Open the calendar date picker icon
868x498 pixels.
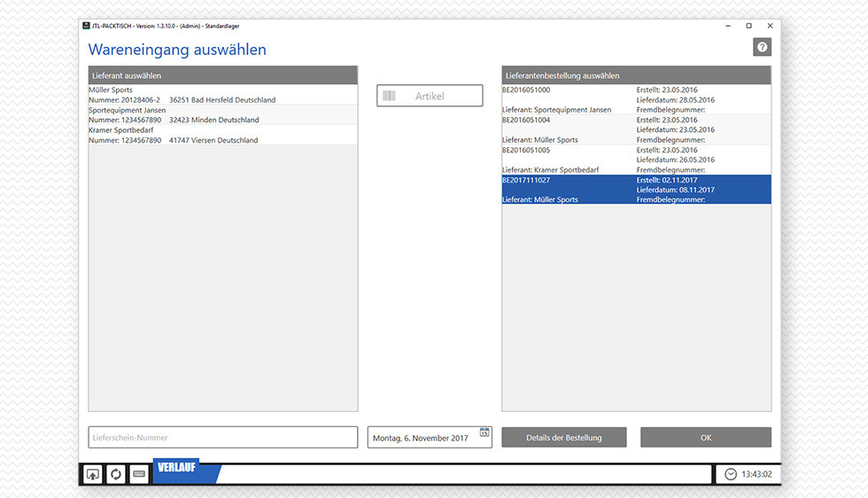point(484,432)
